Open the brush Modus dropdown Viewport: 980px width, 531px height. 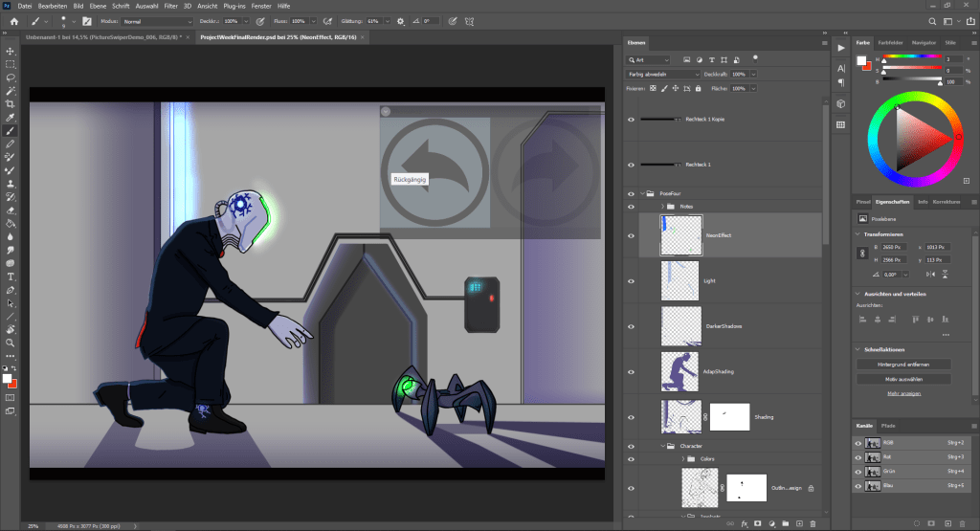click(156, 20)
